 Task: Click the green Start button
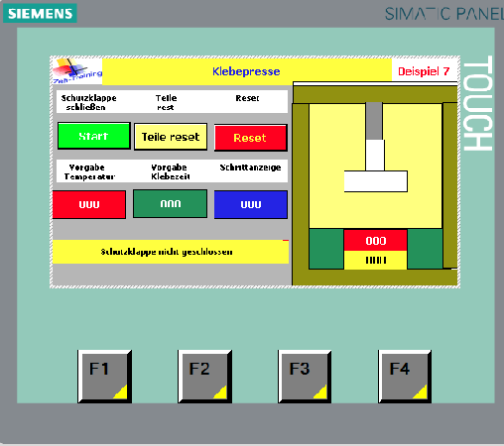(94, 136)
